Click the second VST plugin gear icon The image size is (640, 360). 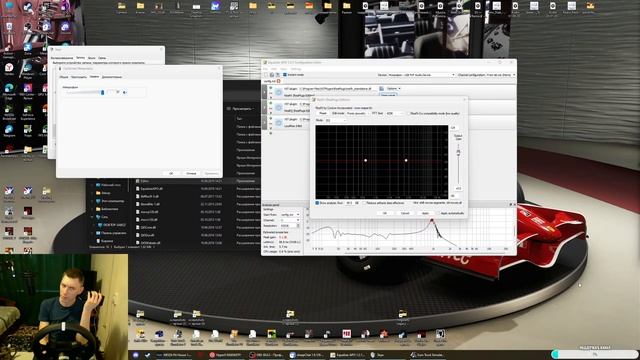point(278,107)
